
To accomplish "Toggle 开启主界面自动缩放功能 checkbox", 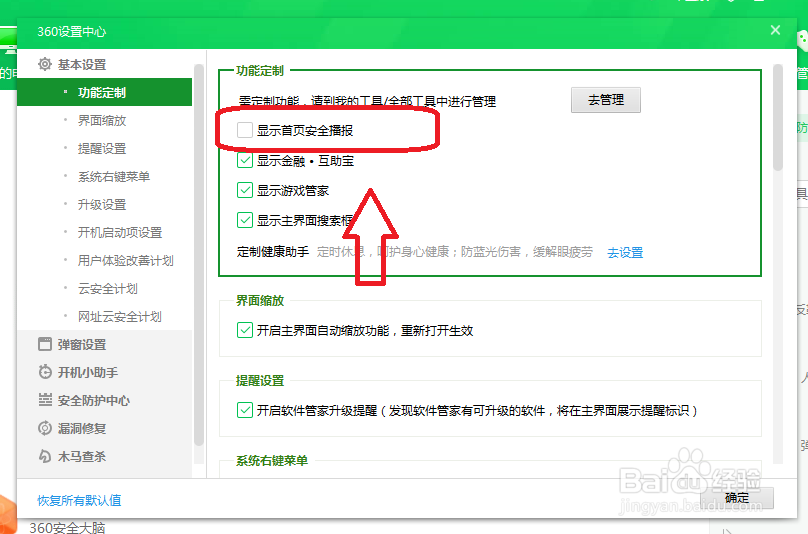I will coord(245,330).
